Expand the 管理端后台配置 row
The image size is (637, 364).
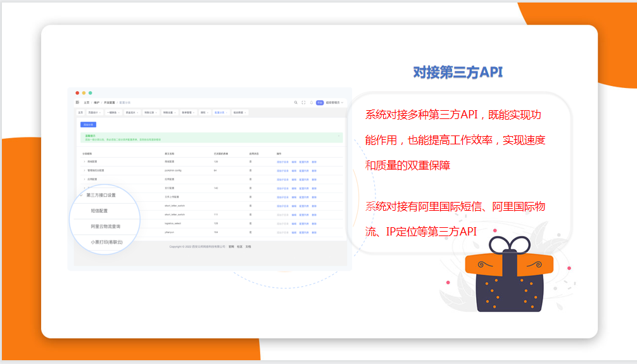pyautogui.click(x=84, y=170)
